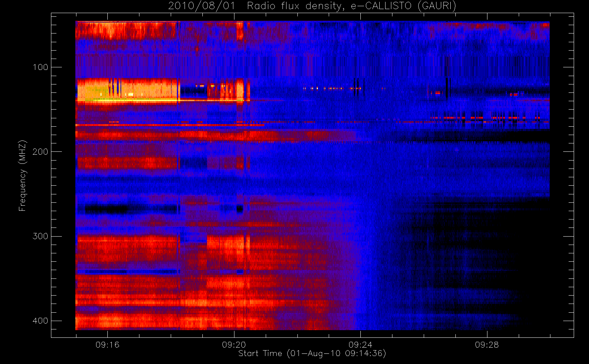Click the 09:20 time tick label
The width and height of the screenshot is (589, 364).
point(234,345)
